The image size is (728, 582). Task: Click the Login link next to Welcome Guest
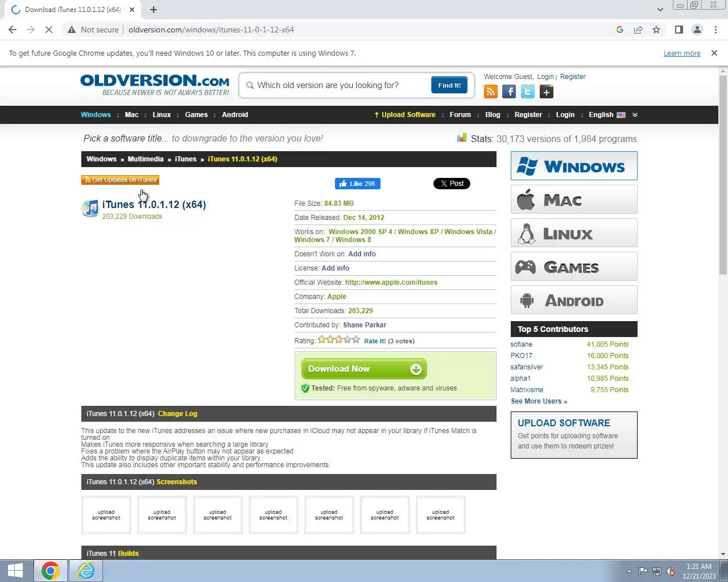(x=545, y=77)
